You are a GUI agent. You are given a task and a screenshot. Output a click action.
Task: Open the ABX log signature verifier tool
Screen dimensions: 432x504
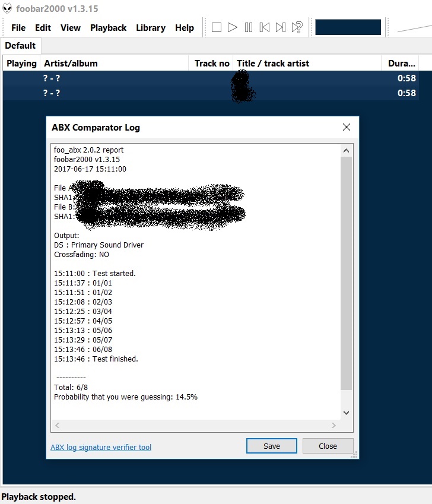(100, 447)
